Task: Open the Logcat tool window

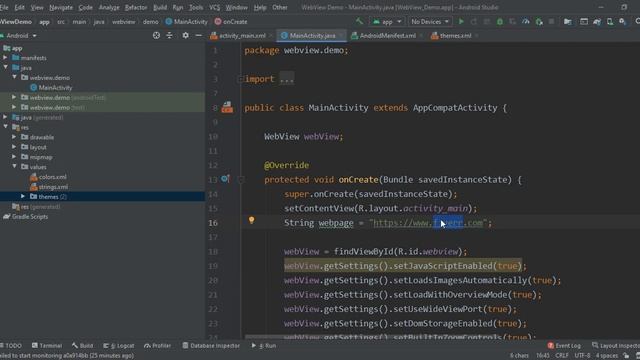Action: coord(118,345)
